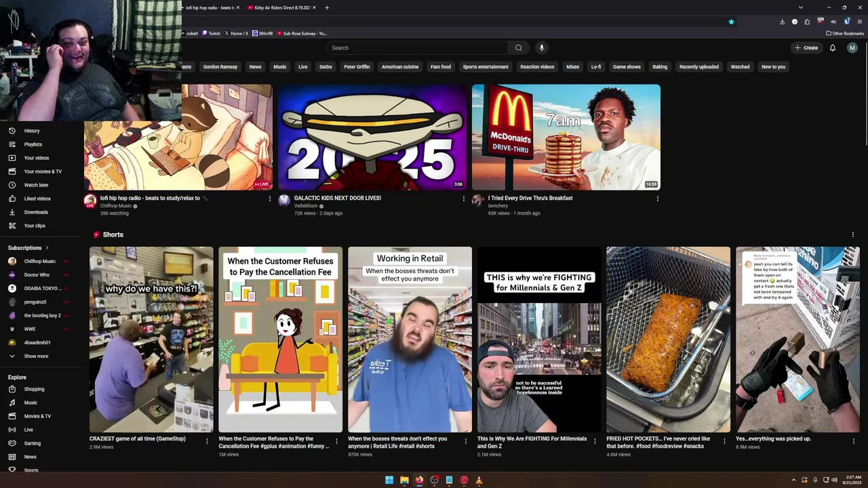Open options for lofi hip hop radio video
The width and height of the screenshot is (868, 488).
click(x=270, y=199)
